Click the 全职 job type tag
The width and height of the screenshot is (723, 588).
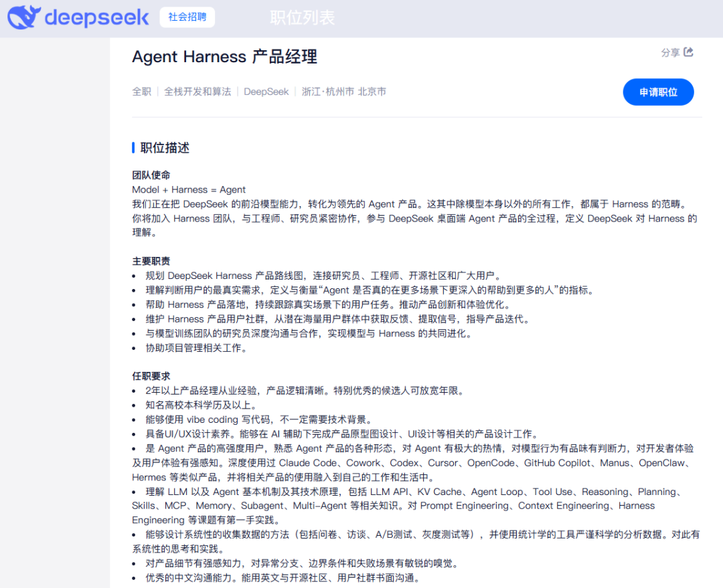(141, 92)
